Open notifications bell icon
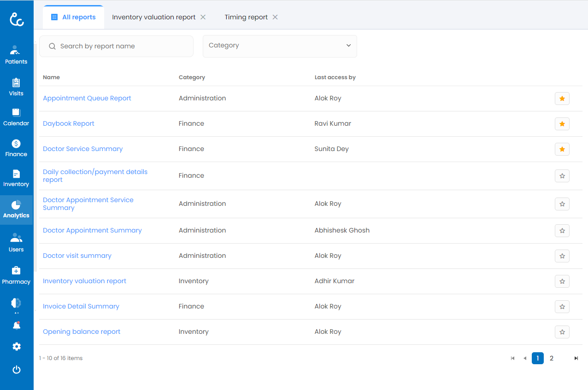The width and height of the screenshot is (588, 390). 17,326
